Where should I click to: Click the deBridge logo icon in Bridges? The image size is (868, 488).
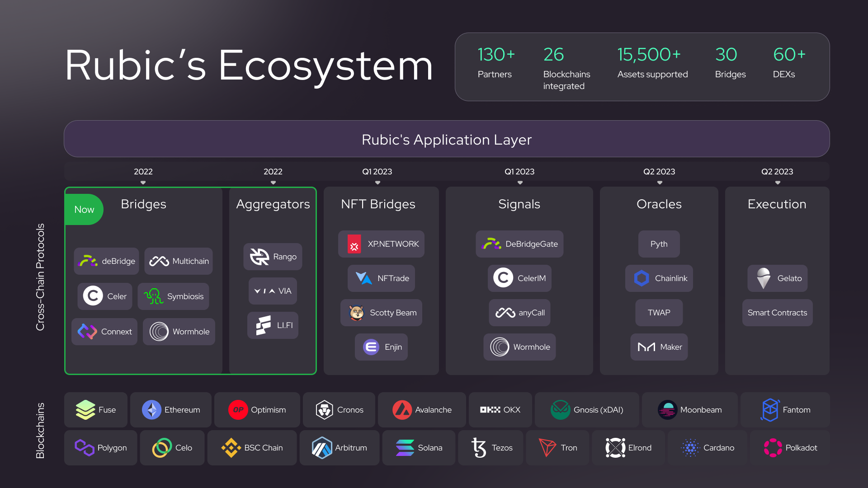88,261
